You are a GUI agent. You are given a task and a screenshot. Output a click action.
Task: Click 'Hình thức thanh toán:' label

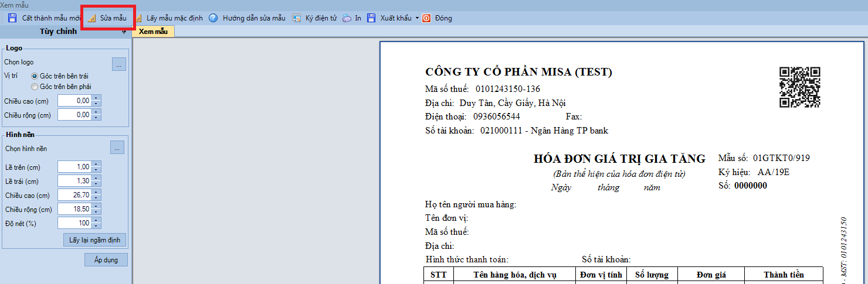click(x=467, y=259)
